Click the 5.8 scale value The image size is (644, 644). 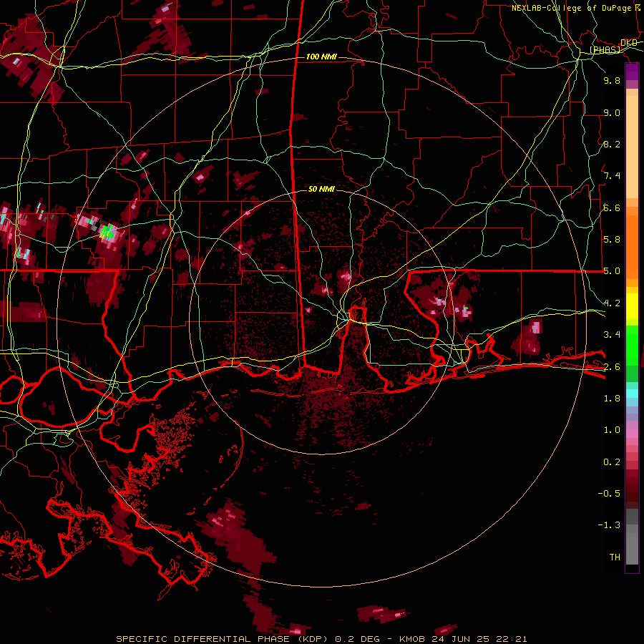(x=612, y=240)
